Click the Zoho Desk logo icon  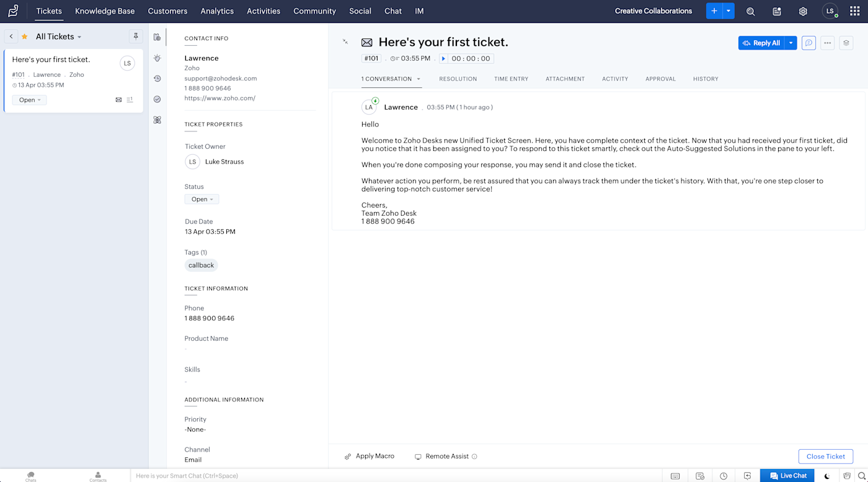click(x=13, y=11)
